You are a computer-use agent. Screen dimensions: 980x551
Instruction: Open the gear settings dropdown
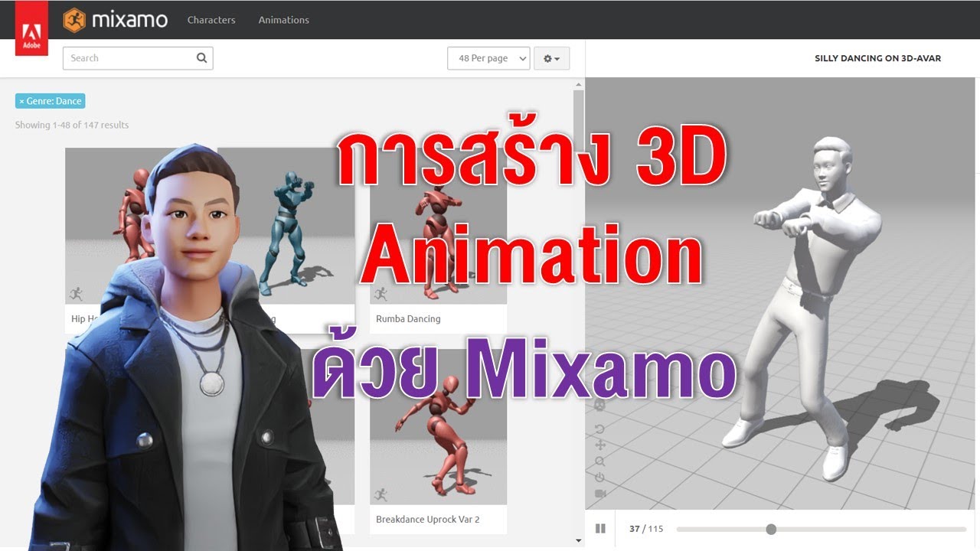click(551, 58)
